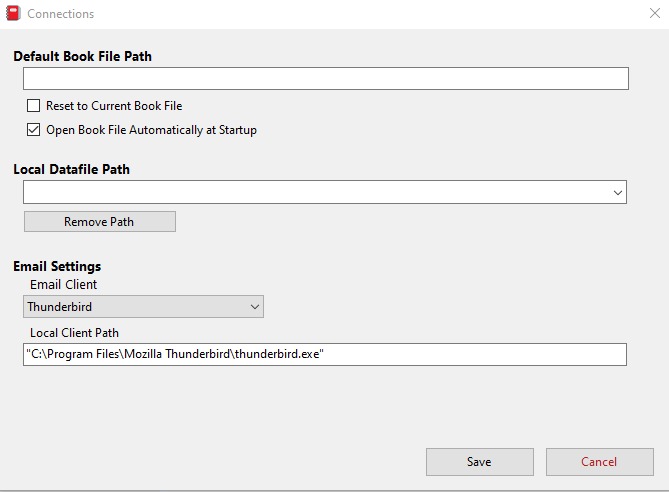Viewport: 669px width, 492px height.
Task: Click the Connections window title text
Action: tap(60, 14)
